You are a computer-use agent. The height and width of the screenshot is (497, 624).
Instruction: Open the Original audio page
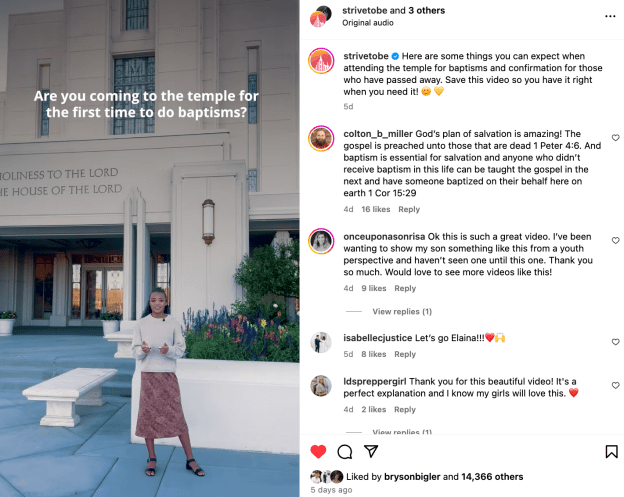click(x=368, y=23)
